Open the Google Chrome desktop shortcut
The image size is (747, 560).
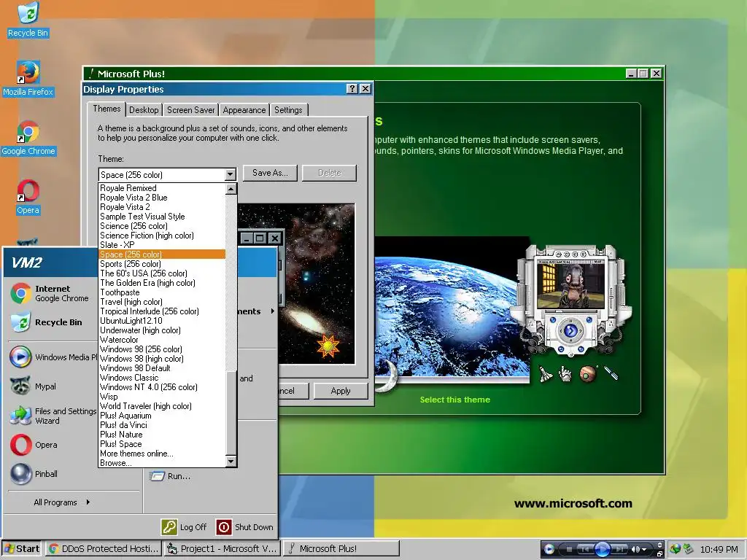click(28, 138)
